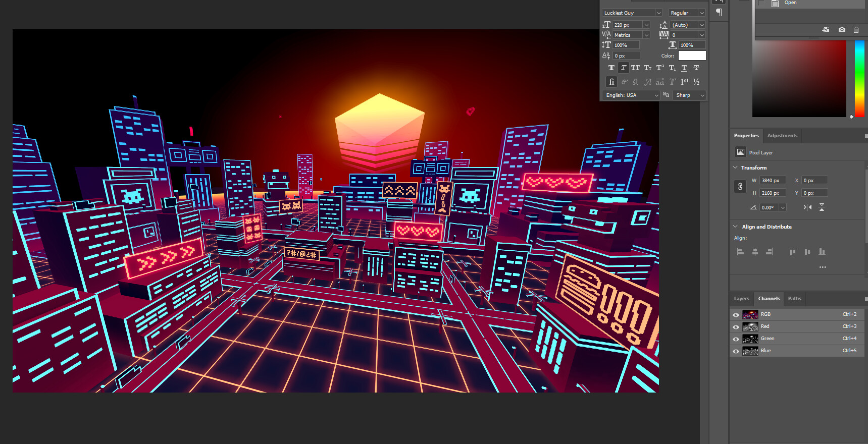Toggle Faux Italic text style
Screen dimensions: 868x444
(x=624, y=68)
